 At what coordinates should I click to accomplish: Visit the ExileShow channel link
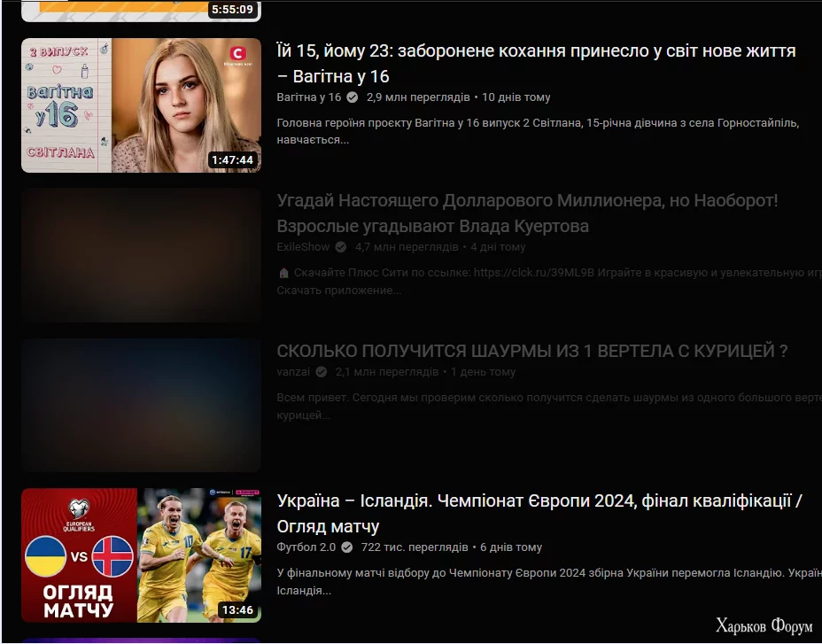tap(303, 247)
